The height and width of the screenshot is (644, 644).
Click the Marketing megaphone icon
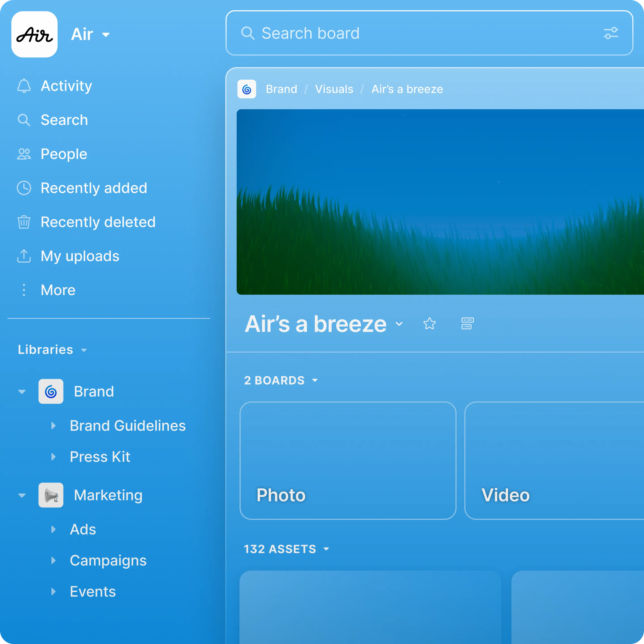point(51,495)
